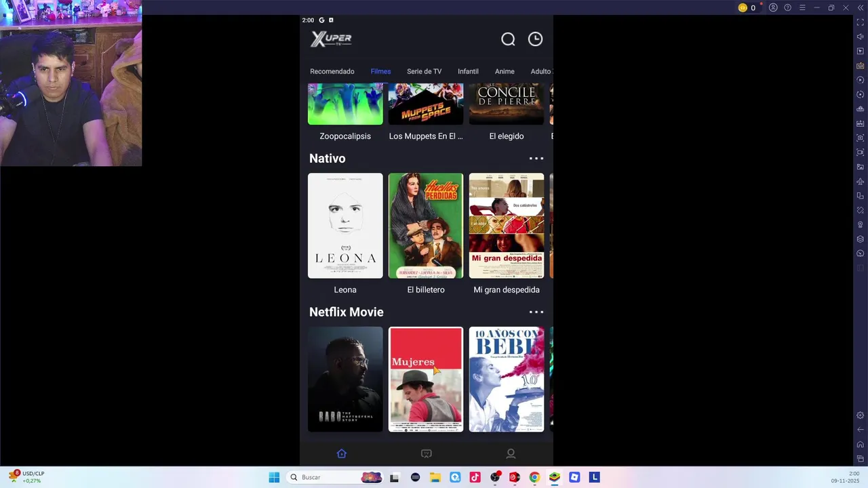Open BlueStacks screenshot camera icon
This screenshot has height=488, width=868.
pos(861,138)
